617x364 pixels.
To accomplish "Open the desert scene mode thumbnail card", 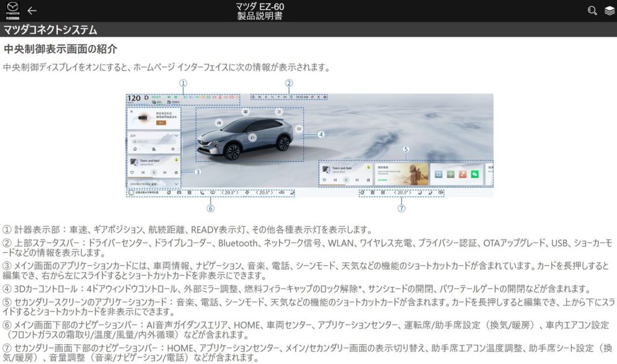I will [x=401, y=173].
